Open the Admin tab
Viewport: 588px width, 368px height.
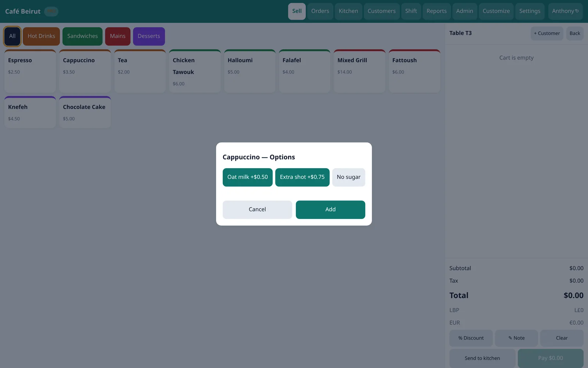465,11
